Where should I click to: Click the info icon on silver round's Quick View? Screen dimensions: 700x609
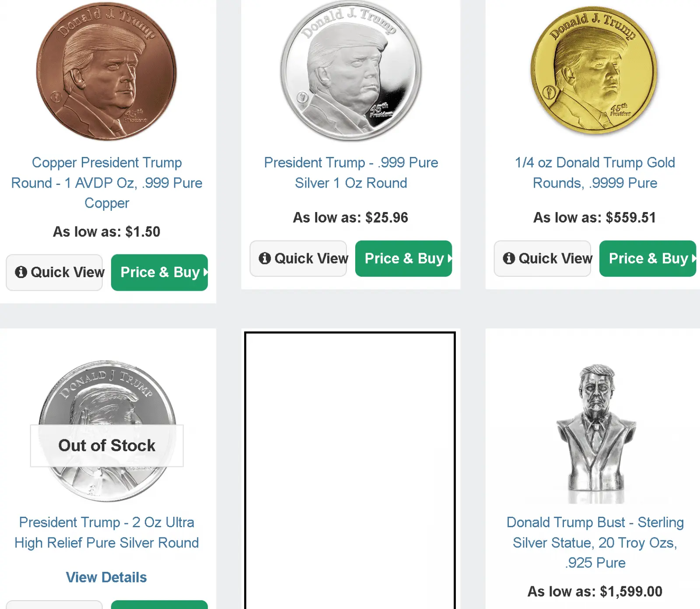click(265, 258)
